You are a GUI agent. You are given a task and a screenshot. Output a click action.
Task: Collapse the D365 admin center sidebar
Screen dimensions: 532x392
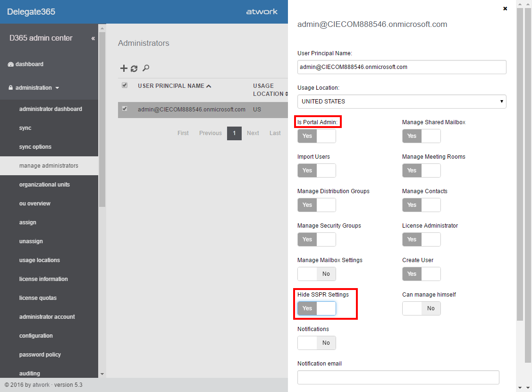pos(93,38)
